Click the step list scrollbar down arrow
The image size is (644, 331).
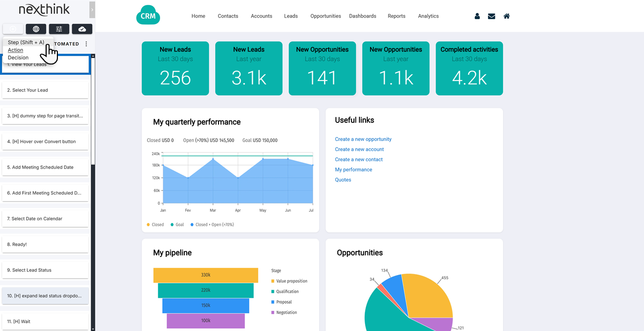93,328
